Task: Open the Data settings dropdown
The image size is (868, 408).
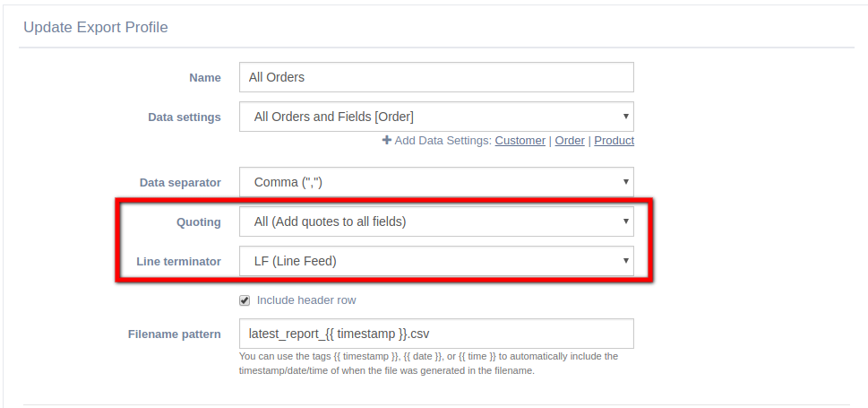Action: click(x=436, y=117)
